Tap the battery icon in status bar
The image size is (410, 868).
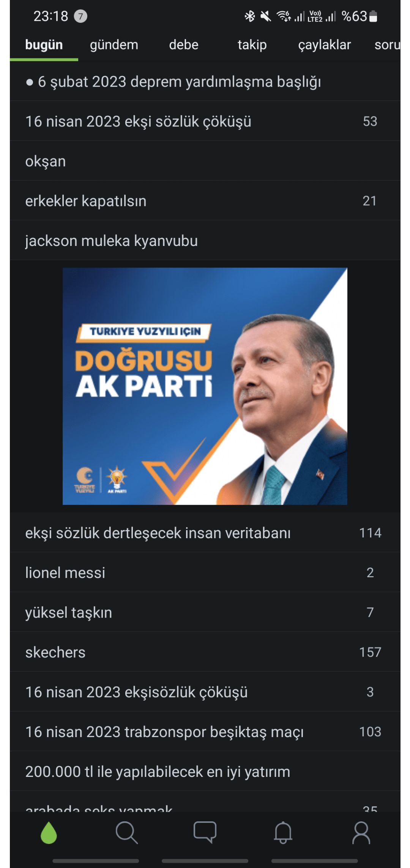click(373, 16)
